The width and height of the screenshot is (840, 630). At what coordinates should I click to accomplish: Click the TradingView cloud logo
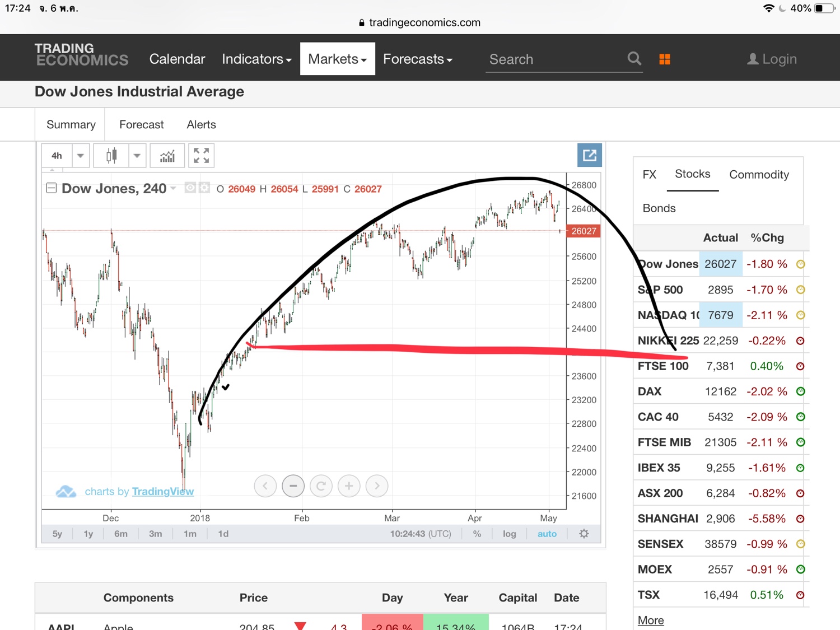click(66, 492)
